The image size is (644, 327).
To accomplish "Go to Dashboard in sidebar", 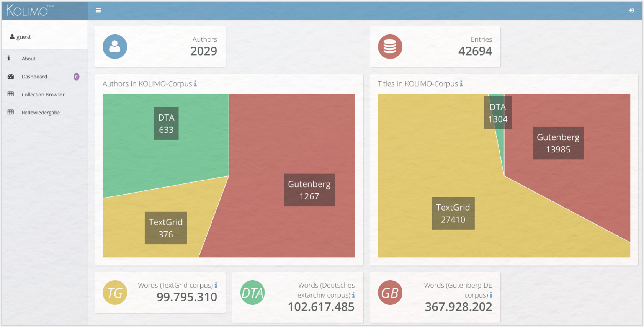I will pyautogui.click(x=34, y=77).
